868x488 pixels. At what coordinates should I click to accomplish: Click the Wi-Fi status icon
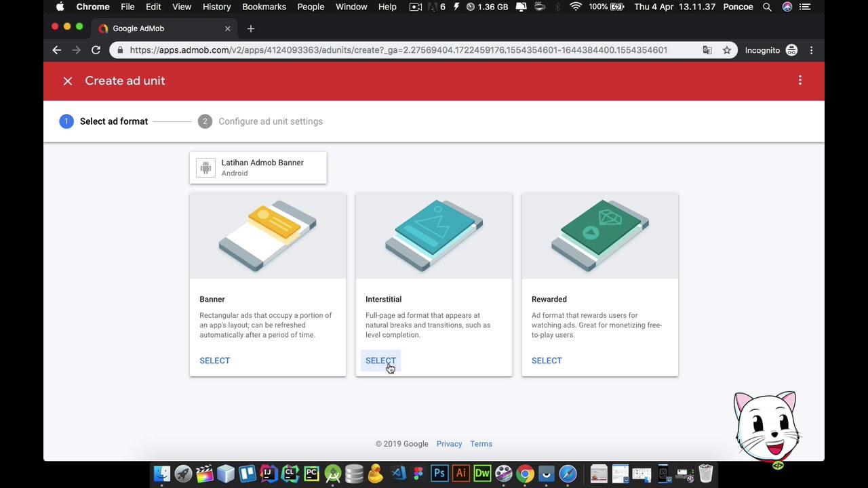[576, 7]
